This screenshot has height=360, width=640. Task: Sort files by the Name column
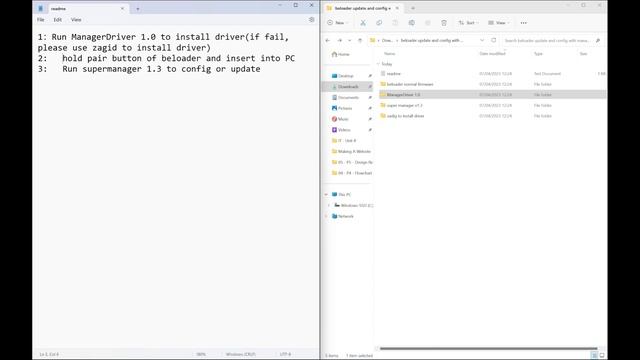(390, 54)
